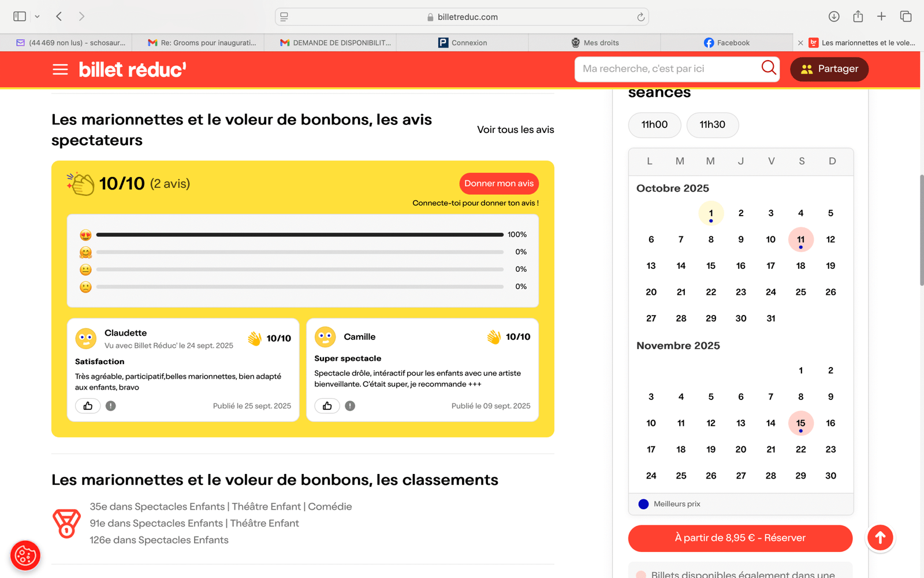Select the 11h30 session time

click(x=712, y=125)
